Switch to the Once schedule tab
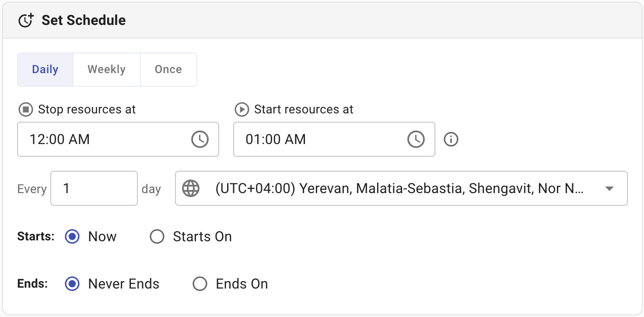 coord(168,70)
